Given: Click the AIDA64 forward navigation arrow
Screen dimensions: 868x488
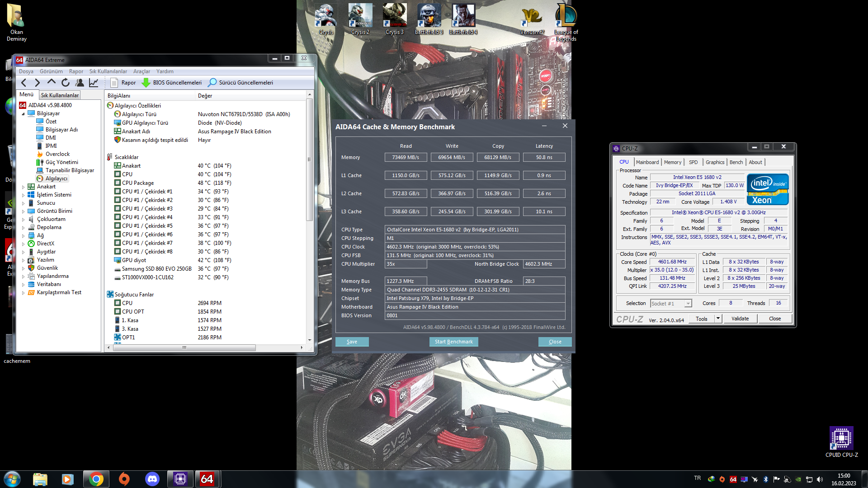Looking at the screenshot, I should [x=38, y=83].
